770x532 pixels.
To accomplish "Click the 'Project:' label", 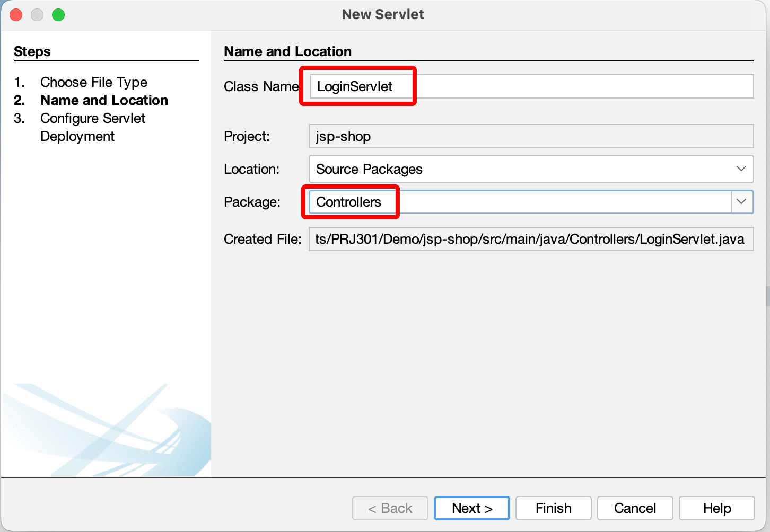I will [247, 136].
